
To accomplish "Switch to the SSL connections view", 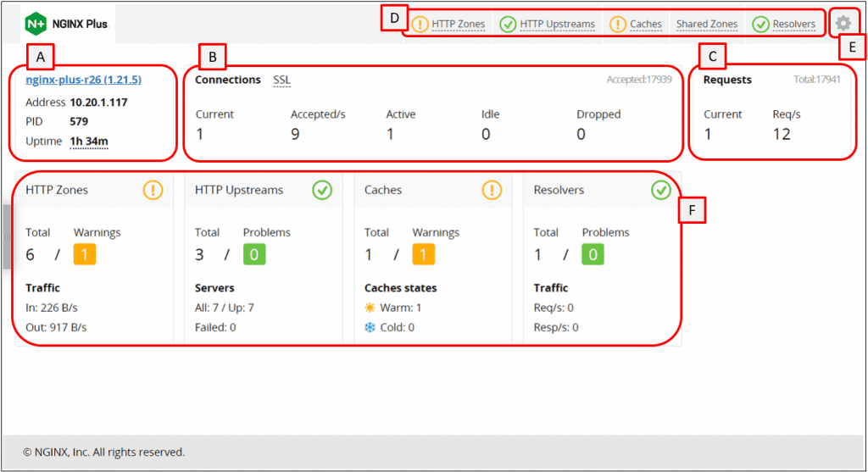I will (281, 80).
